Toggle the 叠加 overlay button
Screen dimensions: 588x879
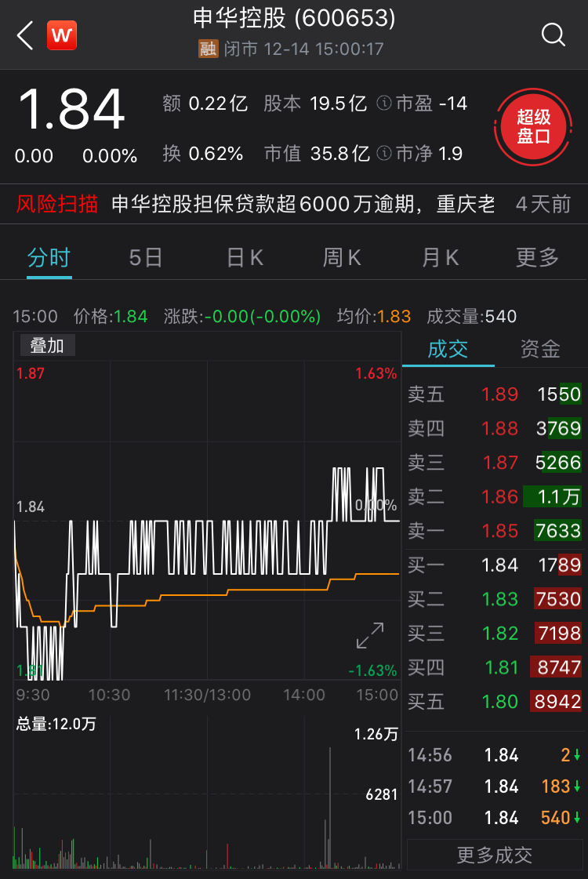46,345
